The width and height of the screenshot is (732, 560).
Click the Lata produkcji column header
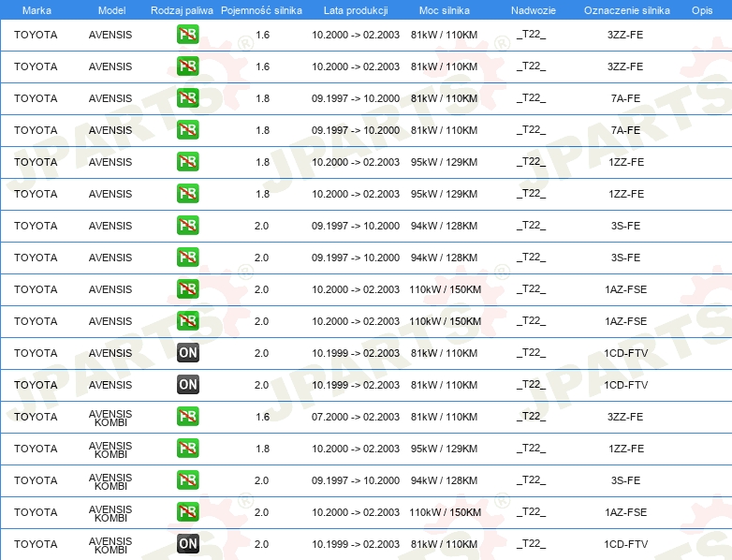click(x=356, y=10)
